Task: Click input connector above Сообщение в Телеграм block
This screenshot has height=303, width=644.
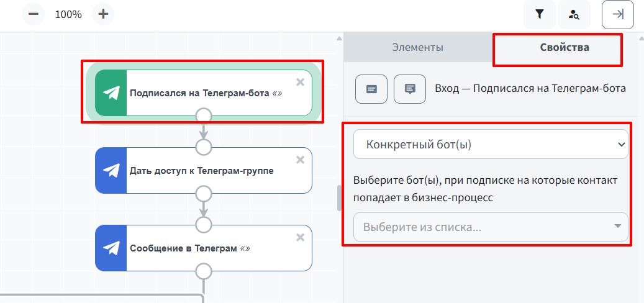Action: point(203,225)
